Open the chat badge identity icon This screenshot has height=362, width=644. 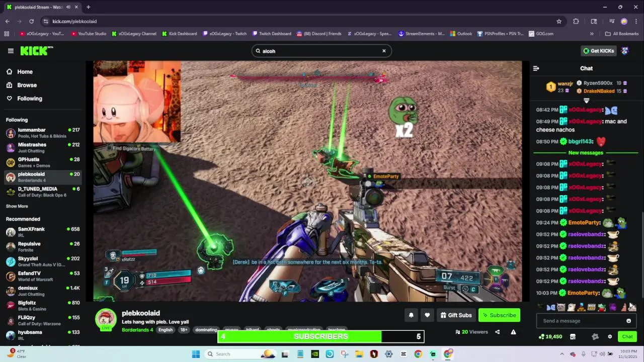point(595,336)
